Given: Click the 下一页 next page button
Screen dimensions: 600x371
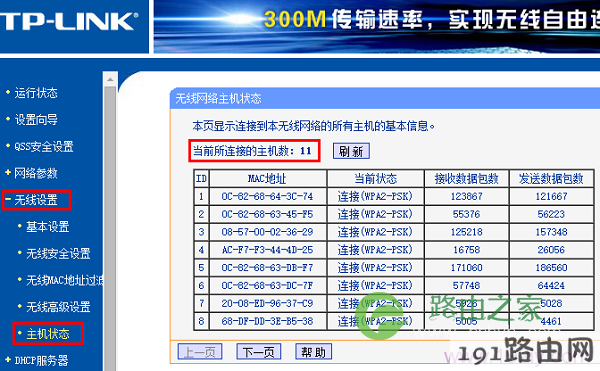Looking at the screenshot, I should pos(259,351).
